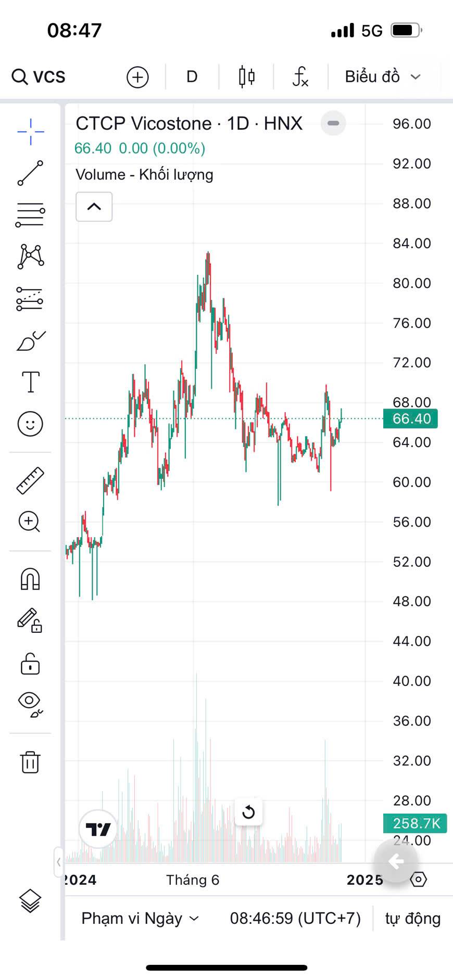Viewport: 453px width, 980px height.
Task: Select the trend line drawing tool
Action: 31,173
